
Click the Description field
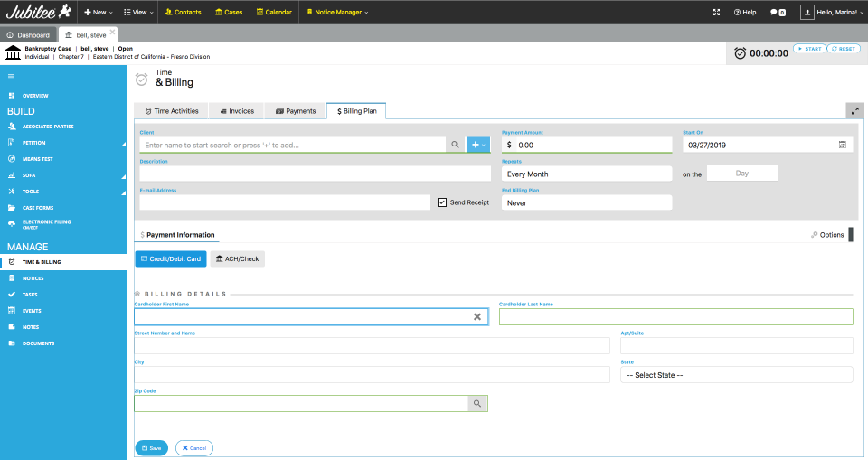click(x=315, y=174)
